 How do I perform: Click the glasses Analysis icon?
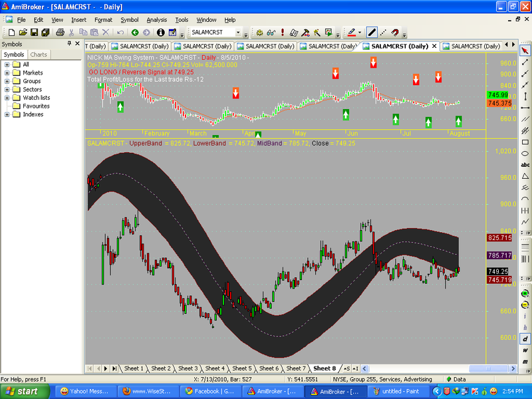coord(271,33)
